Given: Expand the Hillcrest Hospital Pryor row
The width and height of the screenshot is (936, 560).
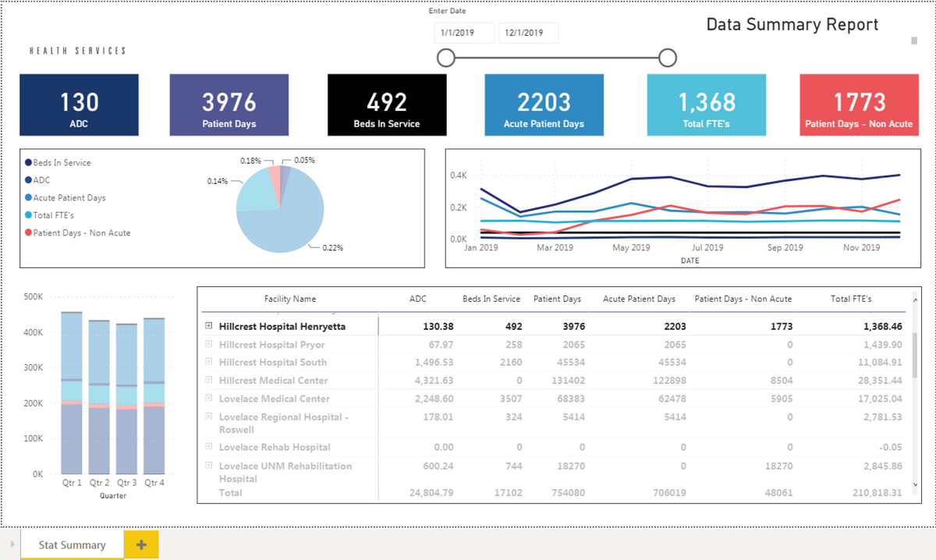Looking at the screenshot, I should [x=209, y=344].
